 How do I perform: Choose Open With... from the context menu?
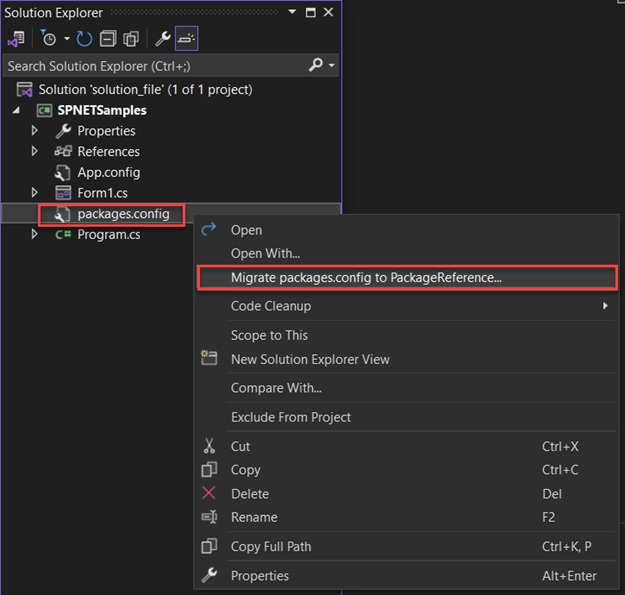click(x=407, y=253)
